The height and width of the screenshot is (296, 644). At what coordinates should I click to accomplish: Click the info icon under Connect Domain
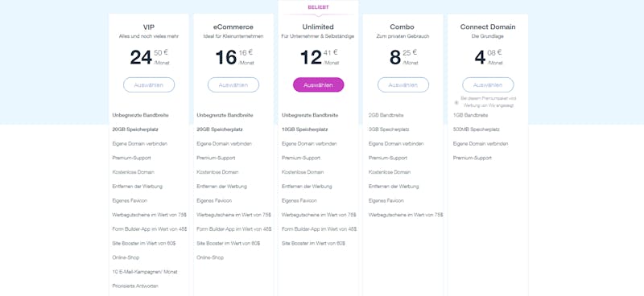(456, 102)
